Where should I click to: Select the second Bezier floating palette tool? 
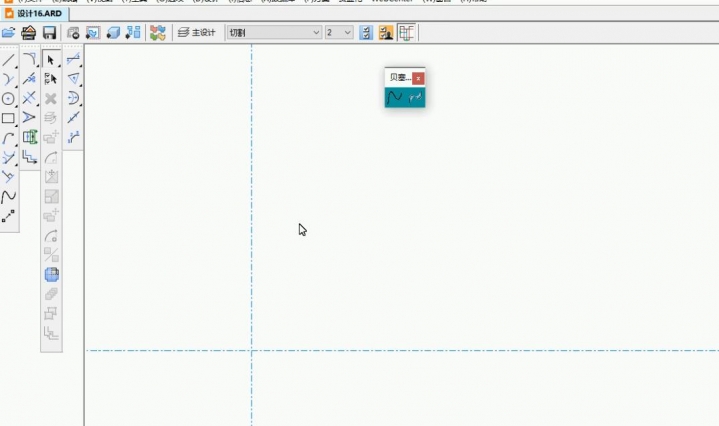click(416, 97)
